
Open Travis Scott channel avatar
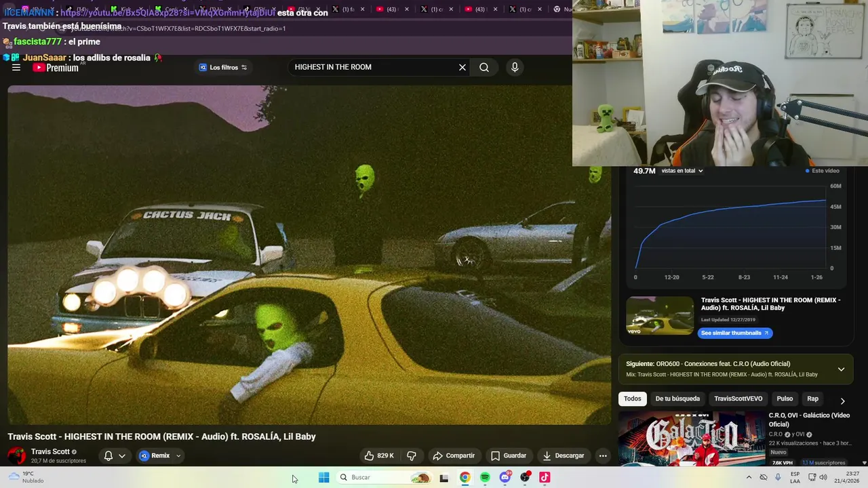[x=16, y=455]
